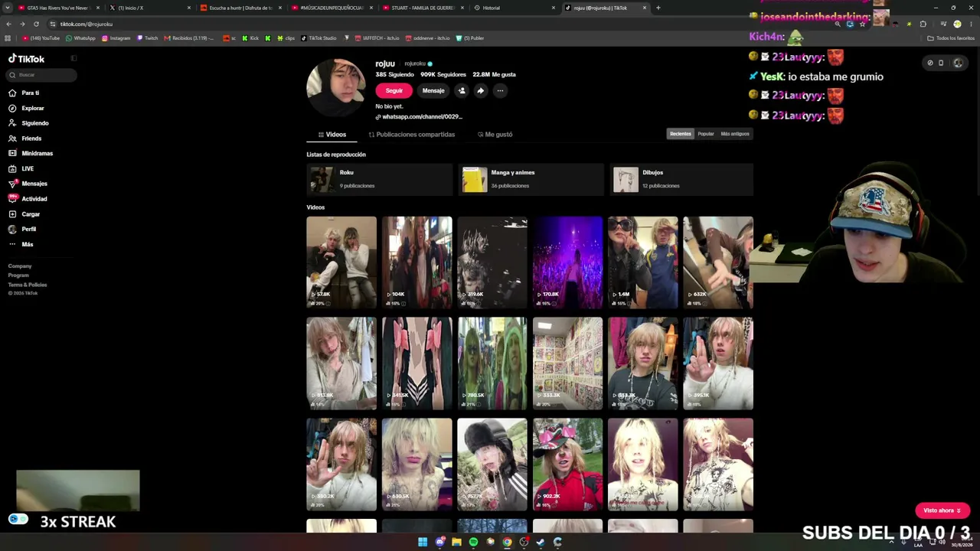980x551 pixels.
Task: Open the Dibujos playlist
Action: [681, 179]
